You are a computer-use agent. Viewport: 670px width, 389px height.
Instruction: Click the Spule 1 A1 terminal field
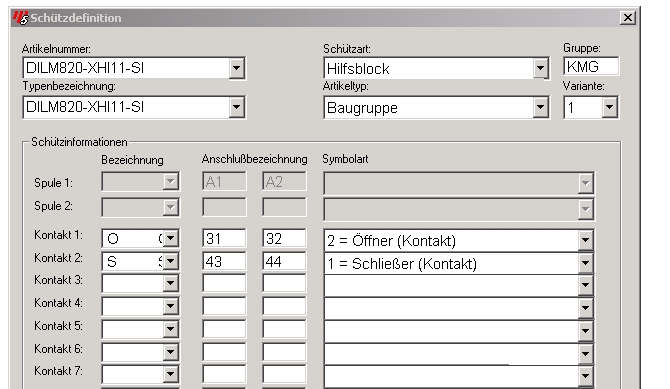(x=224, y=182)
